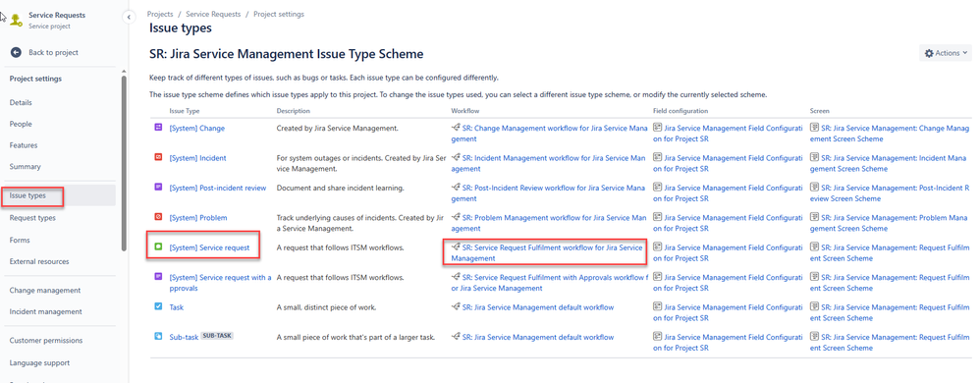Image resolution: width=980 pixels, height=383 pixels.
Task: Click the red Incident issue type icon
Action: (x=158, y=157)
